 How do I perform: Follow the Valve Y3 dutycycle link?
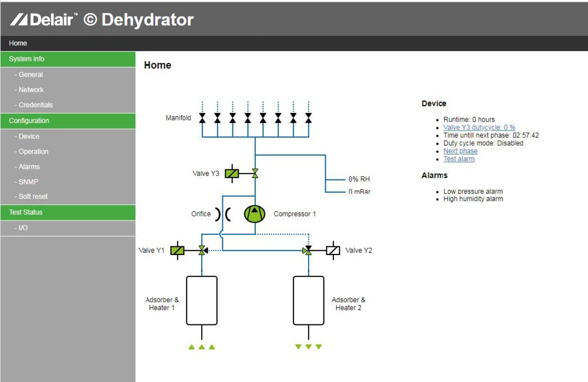click(x=479, y=128)
